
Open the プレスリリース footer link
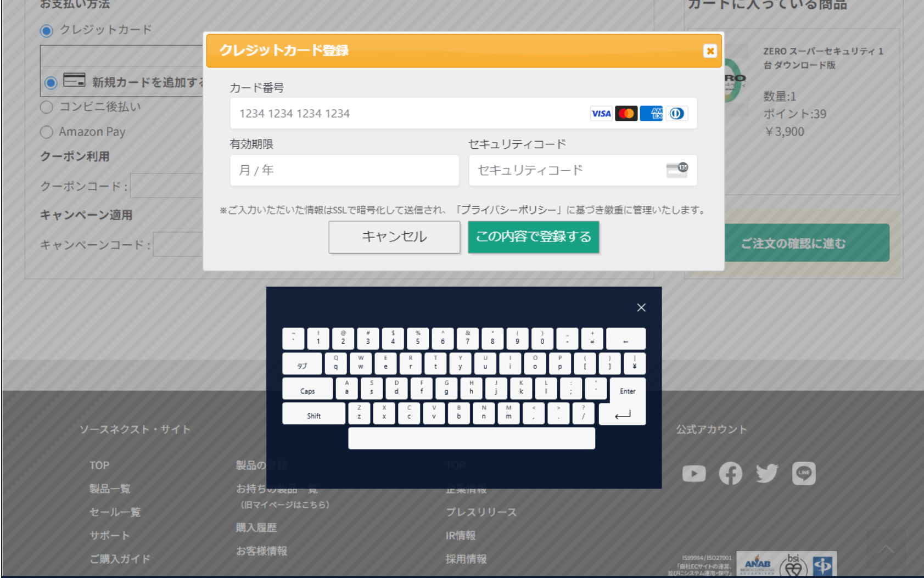(481, 512)
